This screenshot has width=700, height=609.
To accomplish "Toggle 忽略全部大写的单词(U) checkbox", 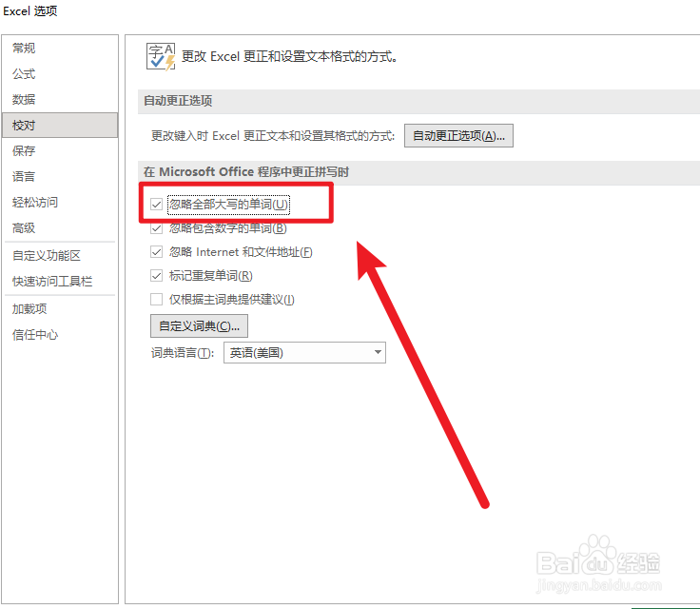I will 156,205.
